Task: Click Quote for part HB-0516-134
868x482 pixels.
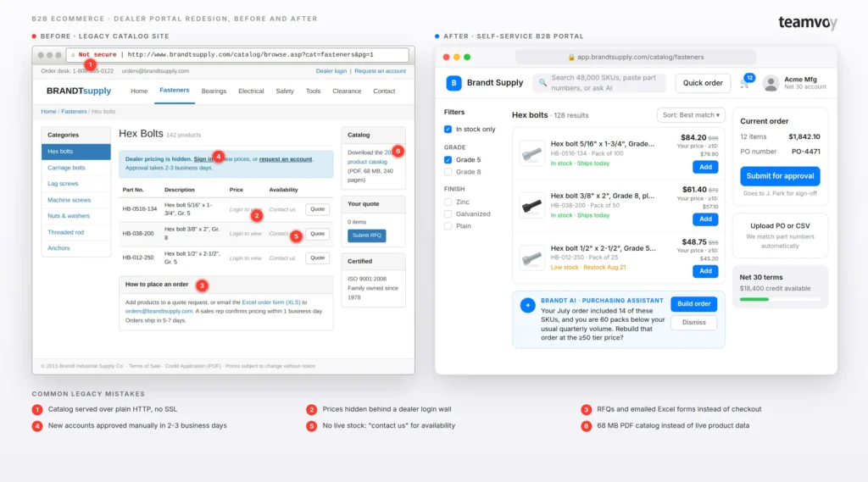Action: point(317,210)
